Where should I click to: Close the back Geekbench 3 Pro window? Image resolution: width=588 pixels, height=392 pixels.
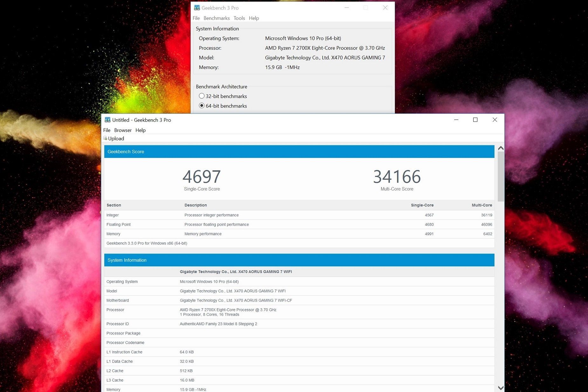pyautogui.click(x=385, y=8)
